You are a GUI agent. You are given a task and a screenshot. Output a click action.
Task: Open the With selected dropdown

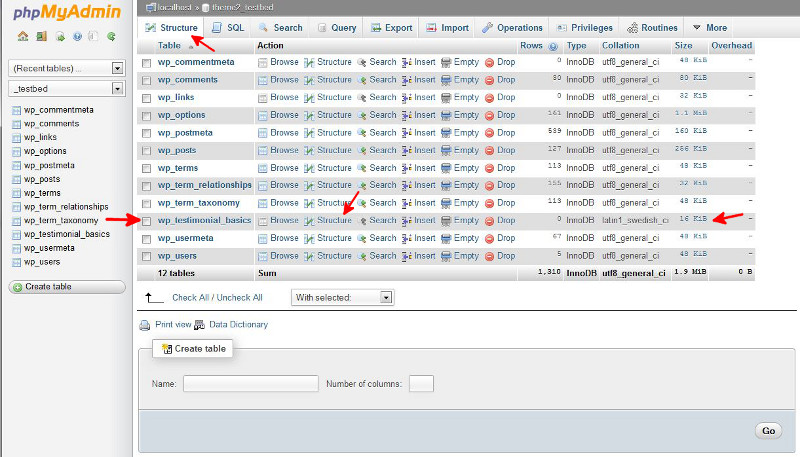point(342,297)
